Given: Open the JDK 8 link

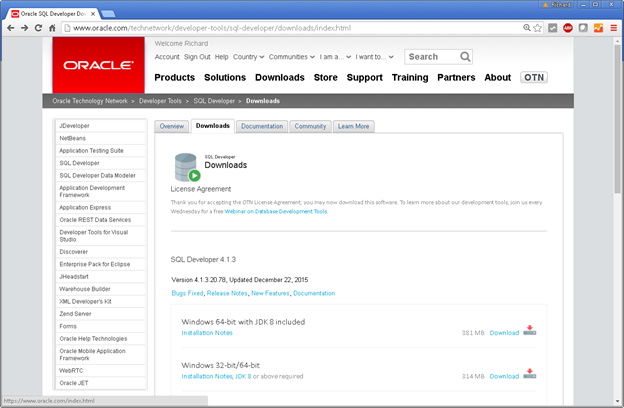Looking at the screenshot, I should coord(243,376).
